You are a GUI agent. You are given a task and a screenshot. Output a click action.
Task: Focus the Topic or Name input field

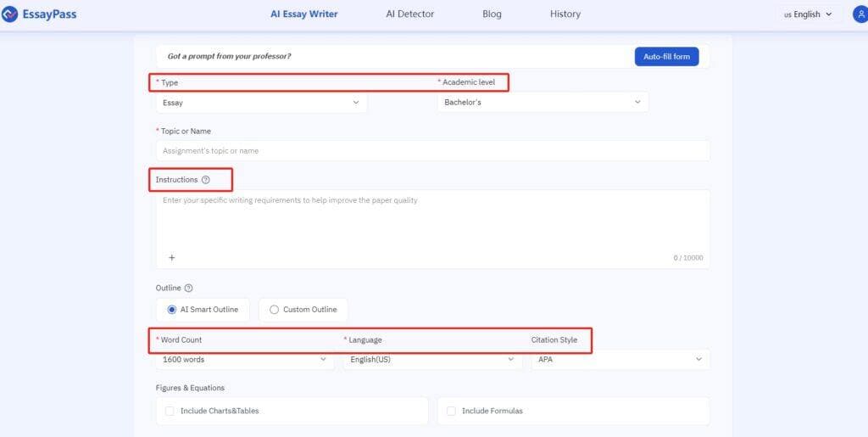click(x=433, y=151)
